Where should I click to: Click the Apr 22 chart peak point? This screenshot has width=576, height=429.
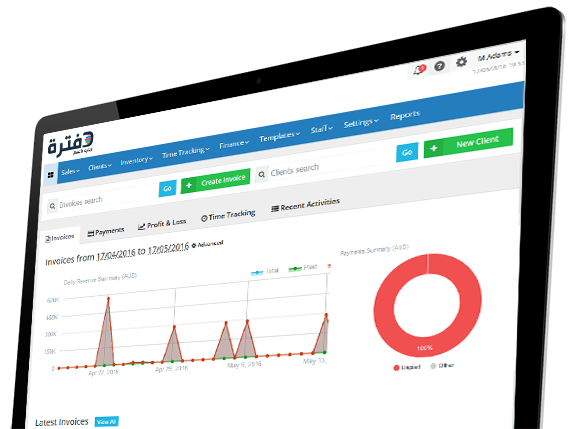[x=108, y=299]
